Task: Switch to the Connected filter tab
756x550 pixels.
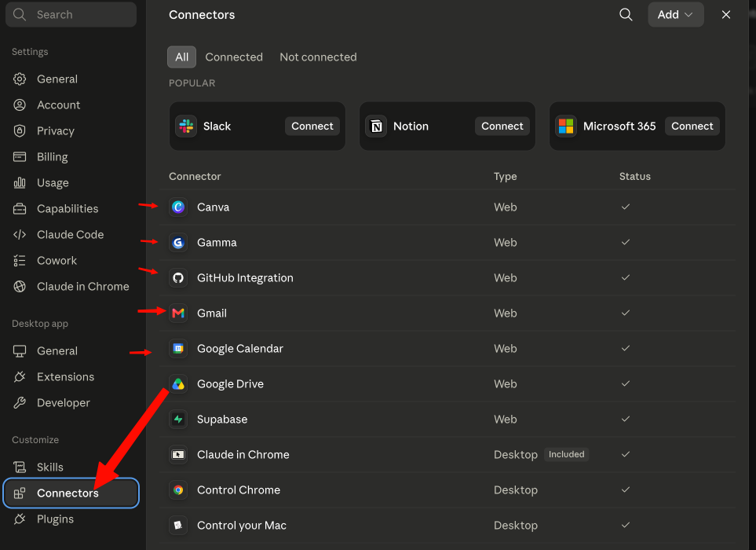Action: (234, 57)
